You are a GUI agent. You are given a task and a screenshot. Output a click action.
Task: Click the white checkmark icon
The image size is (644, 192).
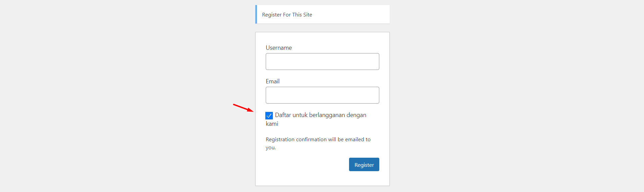coord(269,116)
